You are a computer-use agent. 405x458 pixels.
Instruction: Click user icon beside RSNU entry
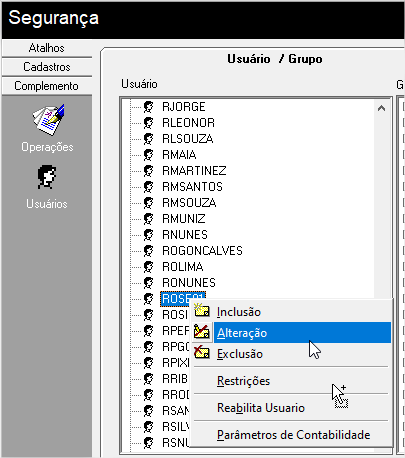148,443
